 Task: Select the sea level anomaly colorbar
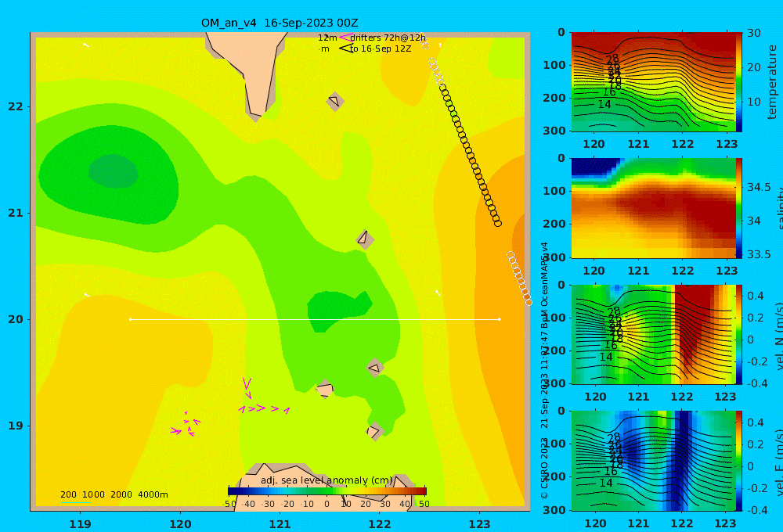pyautogui.click(x=327, y=491)
